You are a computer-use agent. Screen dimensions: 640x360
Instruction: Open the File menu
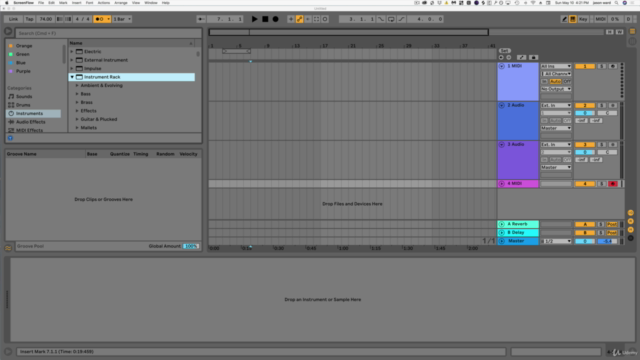(41, 3)
